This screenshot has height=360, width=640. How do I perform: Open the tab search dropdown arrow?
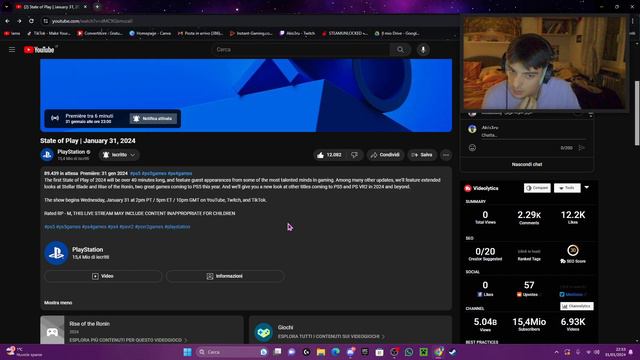(x=6, y=7)
